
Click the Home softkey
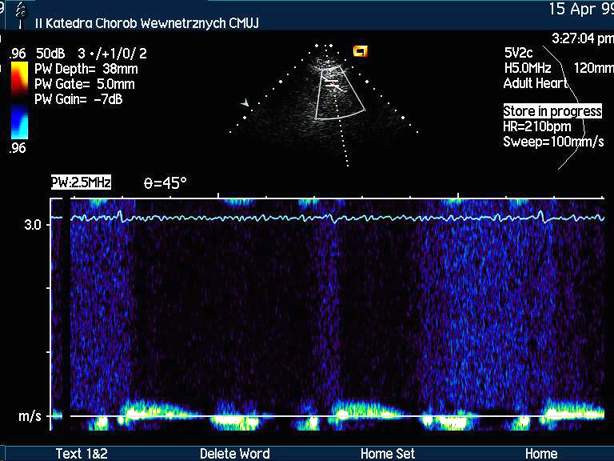pyautogui.click(x=541, y=454)
